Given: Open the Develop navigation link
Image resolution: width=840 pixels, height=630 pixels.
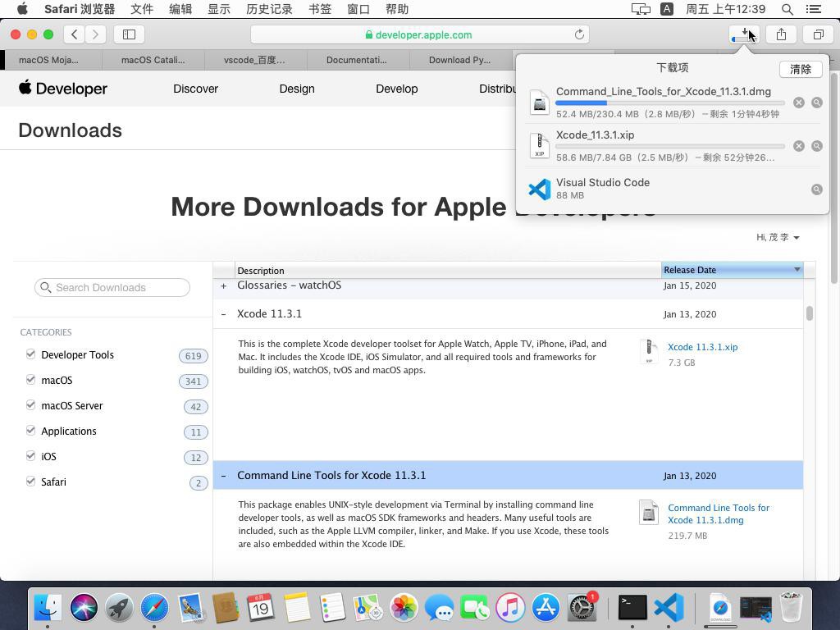Looking at the screenshot, I should [x=397, y=89].
